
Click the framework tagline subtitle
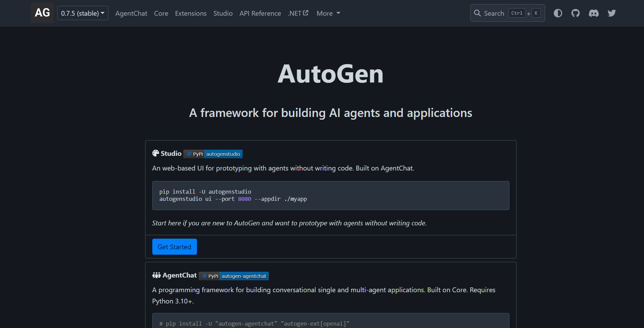[x=331, y=113]
